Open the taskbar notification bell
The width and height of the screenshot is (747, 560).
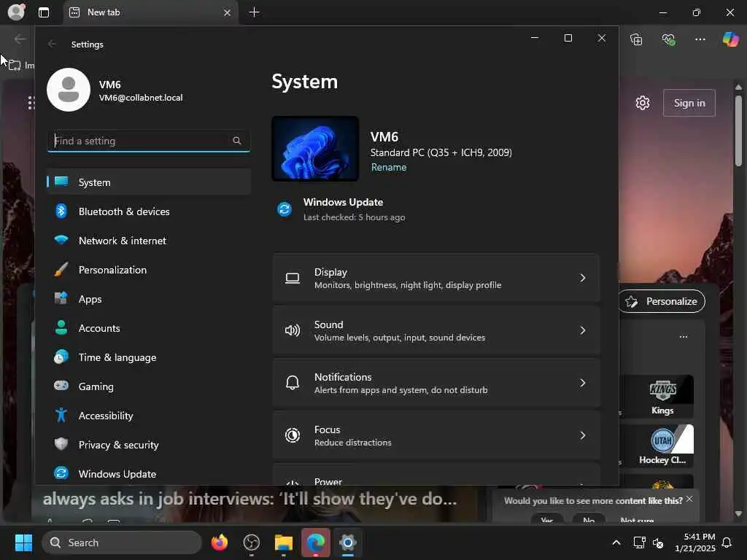727,542
